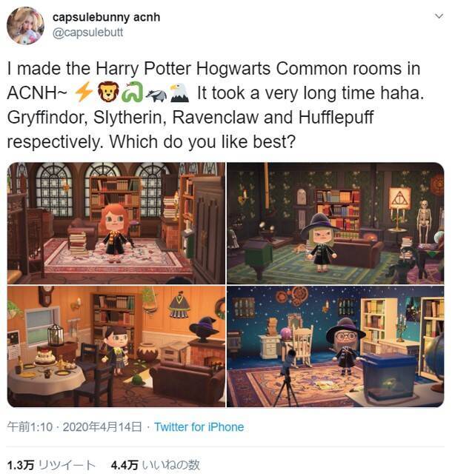The image size is (452, 476).
Task: Open the capsulebunny acnh display name
Action: coord(106,17)
